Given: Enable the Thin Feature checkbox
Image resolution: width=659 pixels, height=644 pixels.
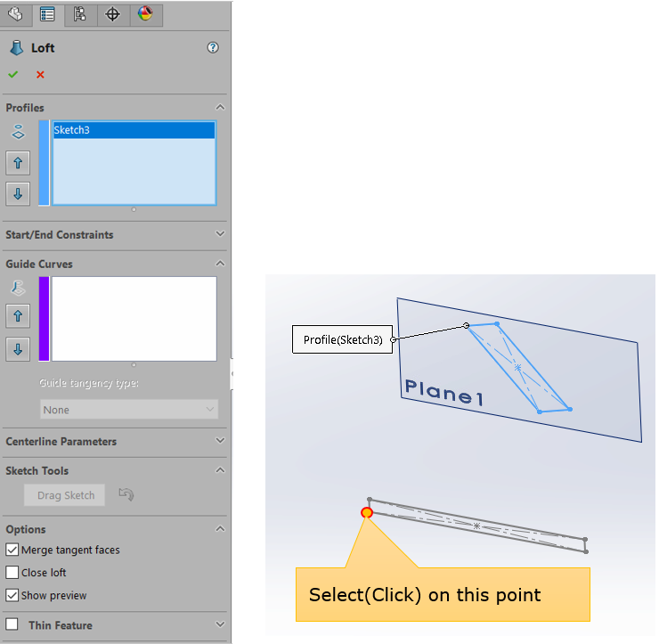Looking at the screenshot, I should tap(12, 624).
